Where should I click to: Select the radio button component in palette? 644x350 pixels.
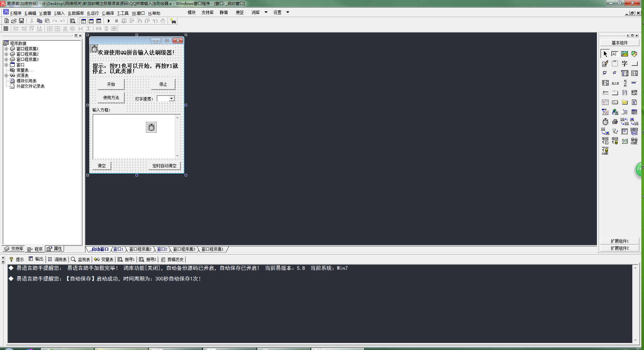[615, 73]
